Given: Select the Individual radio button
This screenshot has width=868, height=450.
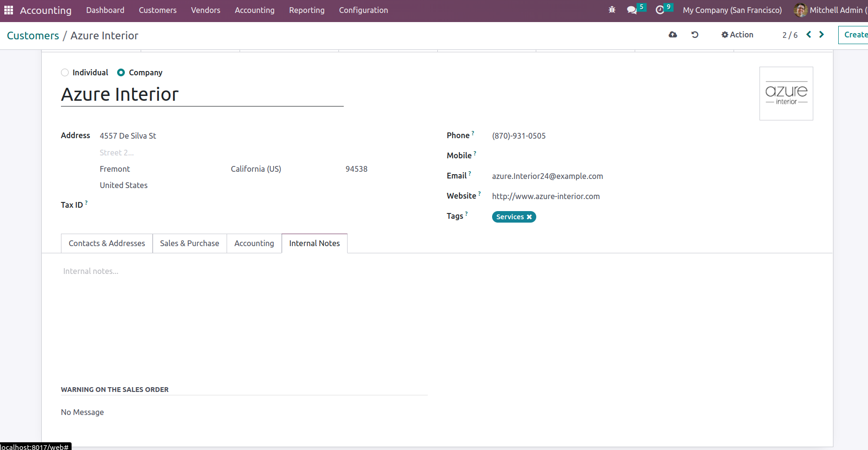Looking at the screenshot, I should click(65, 72).
